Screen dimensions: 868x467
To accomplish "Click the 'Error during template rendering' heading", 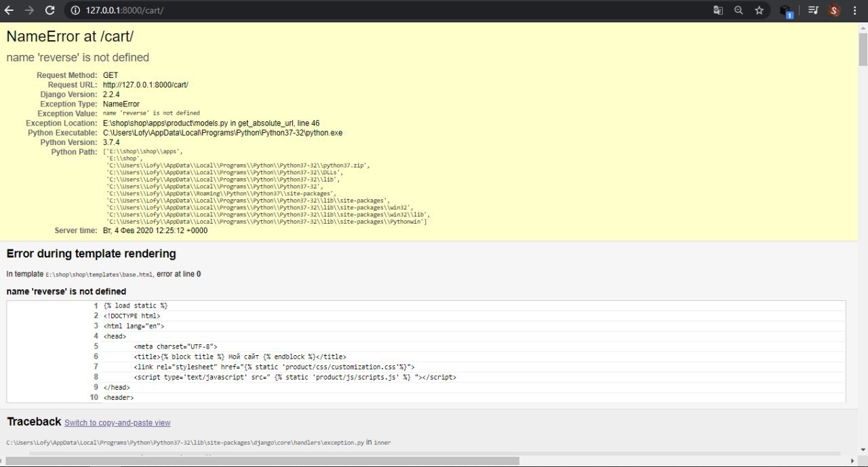I will coord(91,253).
